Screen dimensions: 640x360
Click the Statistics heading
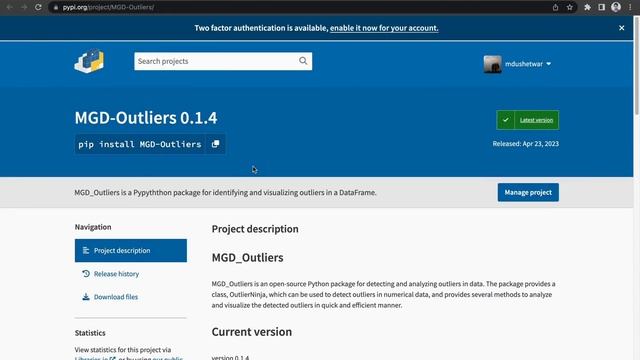click(90, 333)
